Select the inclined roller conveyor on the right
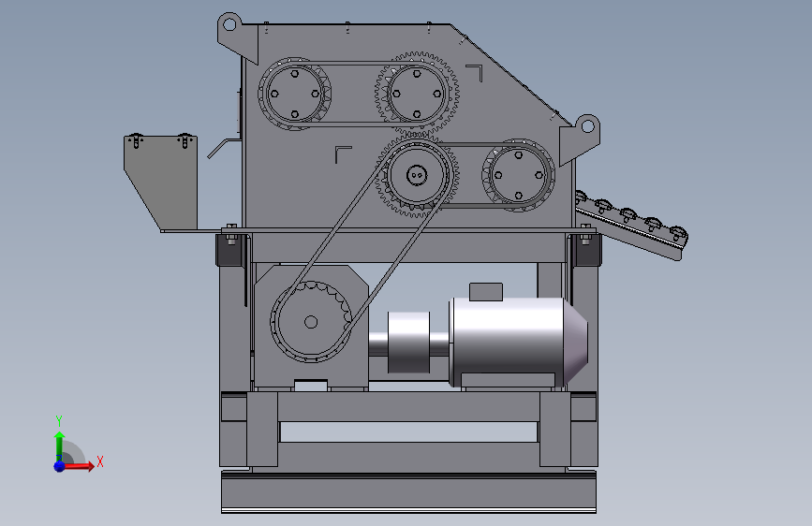Screen dimensions: 812x526 tap(630, 225)
